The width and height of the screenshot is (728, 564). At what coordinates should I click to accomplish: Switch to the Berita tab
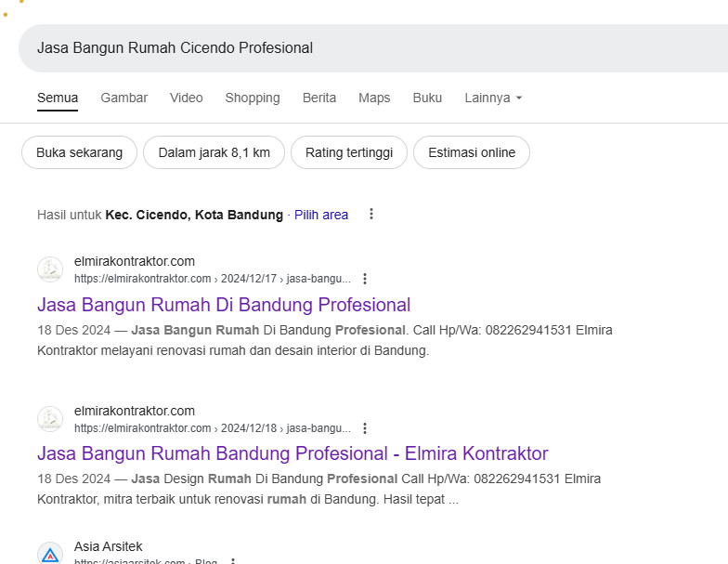(x=319, y=98)
